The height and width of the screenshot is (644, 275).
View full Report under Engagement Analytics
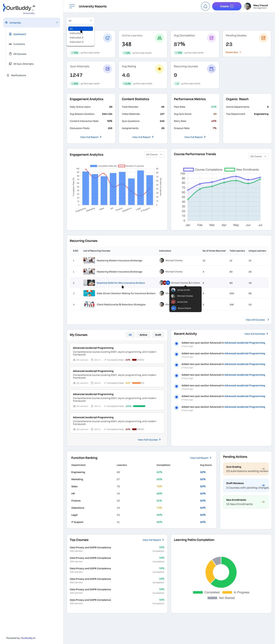tap(91, 137)
